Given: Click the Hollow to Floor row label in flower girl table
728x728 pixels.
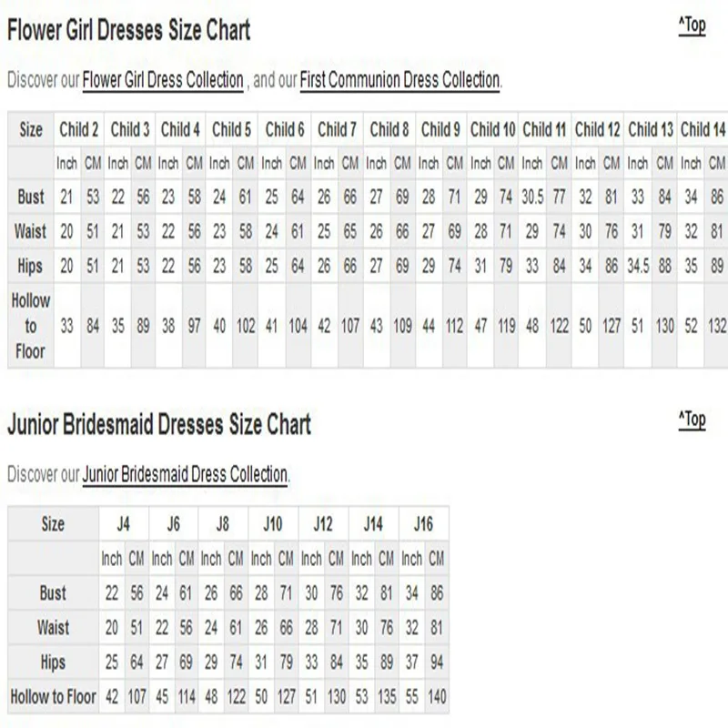Looking at the screenshot, I should pyautogui.click(x=31, y=326).
